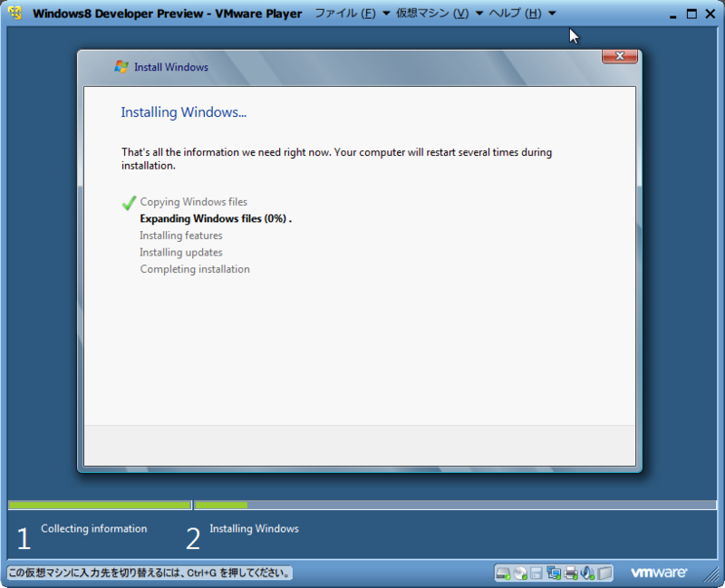Click the printer device icon
This screenshot has width=725, height=588.
coord(571,574)
